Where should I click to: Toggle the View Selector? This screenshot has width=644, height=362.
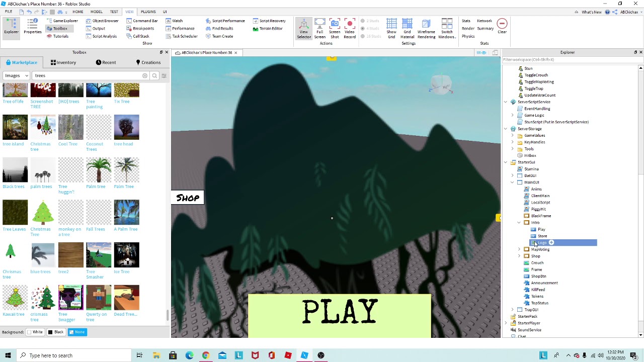pos(304,29)
